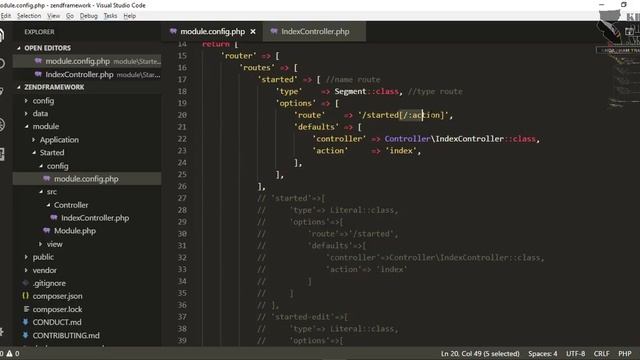Place cursor on 'Segment::class' code text
This screenshot has height=360, width=640.
(367, 91)
